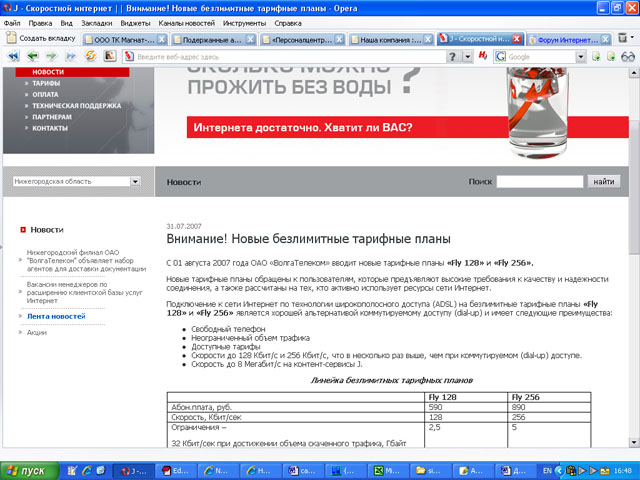Expand the Google search engine dropdown
Viewport: 640px width, 480px height.
[581, 57]
